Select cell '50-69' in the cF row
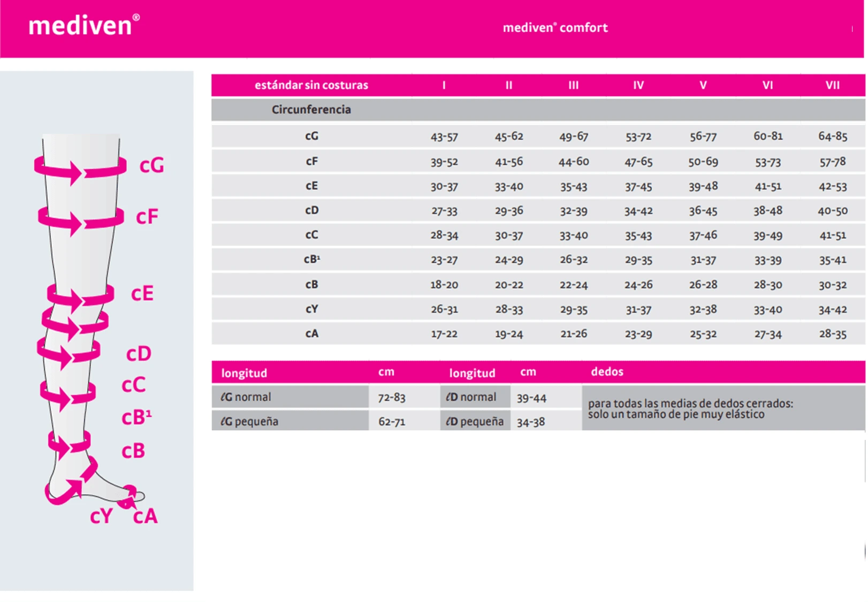Viewport: 868px width, 602px height. (703, 162)
